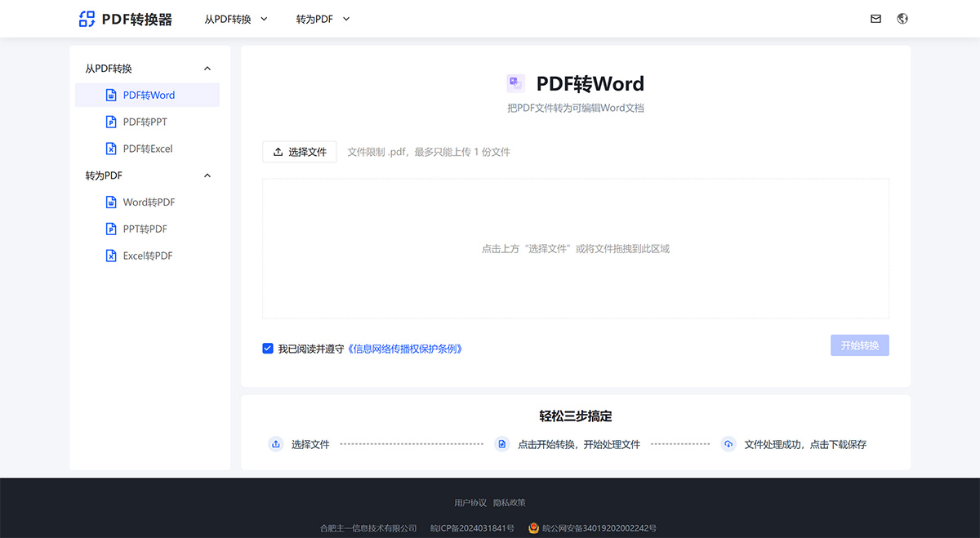Viewport: 980px width, 538px height.
Task: Click the Word转PDF sidebar icon
Action: (x=111, y=202)
